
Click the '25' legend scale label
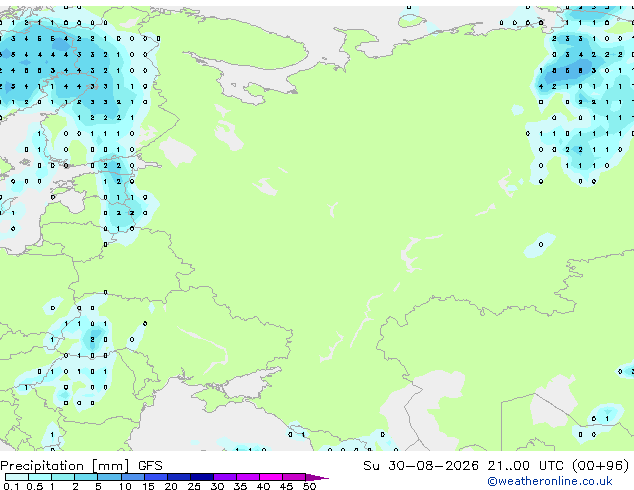click(194, 486)
